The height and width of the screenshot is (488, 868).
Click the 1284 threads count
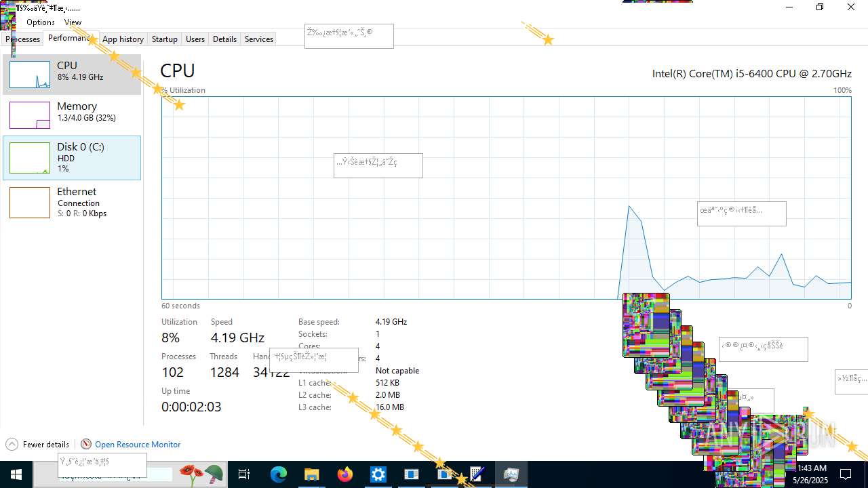tap(224, 372)
